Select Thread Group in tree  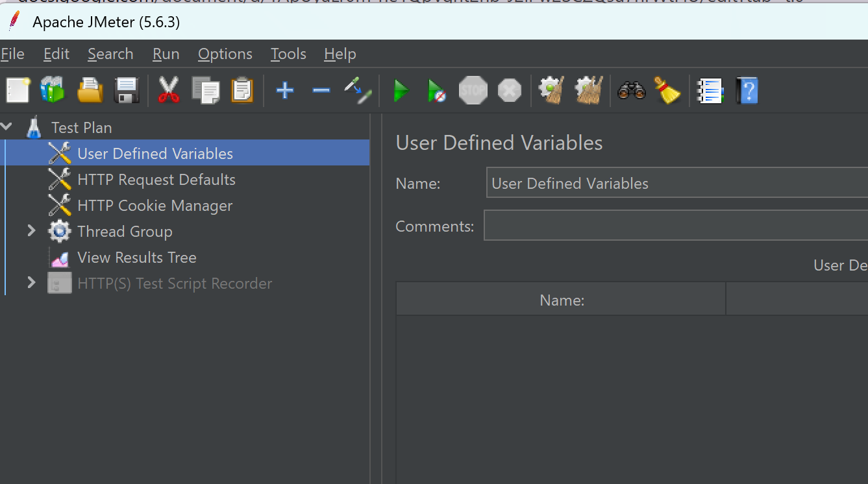125,231
